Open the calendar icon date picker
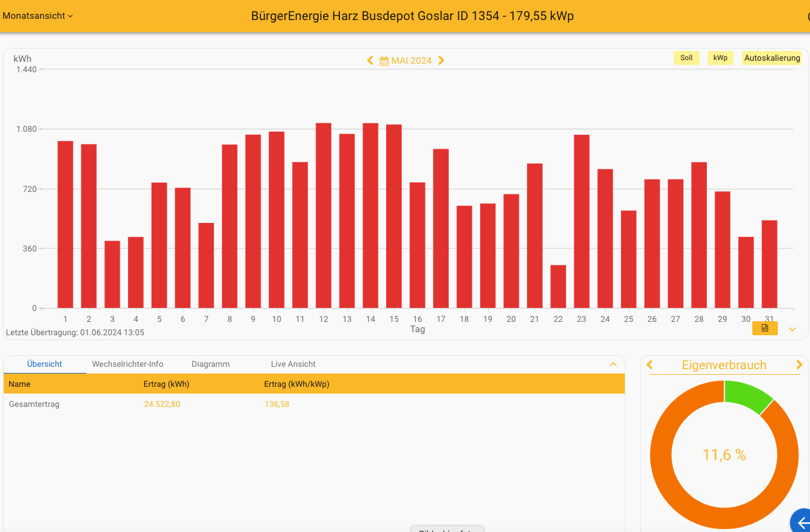The height and width of the screenshot is (532, 810). point(384,61)
